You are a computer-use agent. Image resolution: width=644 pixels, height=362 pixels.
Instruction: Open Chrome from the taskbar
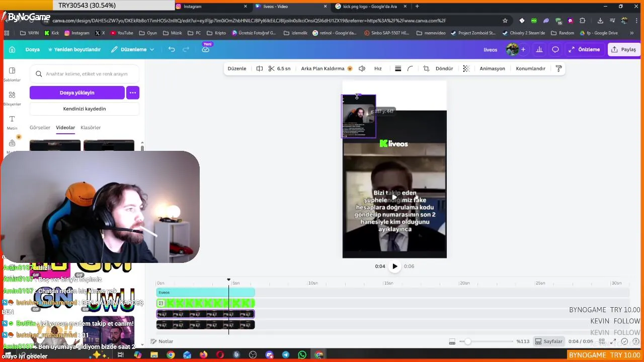tap(171, 355)
